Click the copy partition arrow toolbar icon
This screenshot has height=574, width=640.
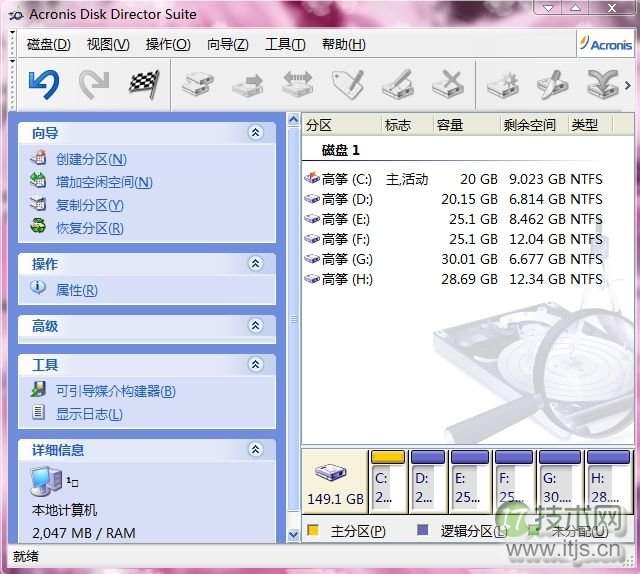click(x=247, y=85)
